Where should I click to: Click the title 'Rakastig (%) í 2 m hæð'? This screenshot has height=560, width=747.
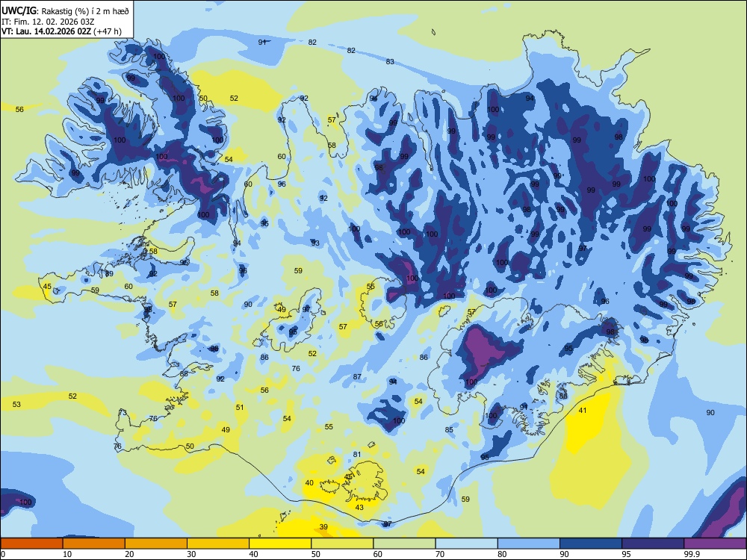(x=85, y=10)
